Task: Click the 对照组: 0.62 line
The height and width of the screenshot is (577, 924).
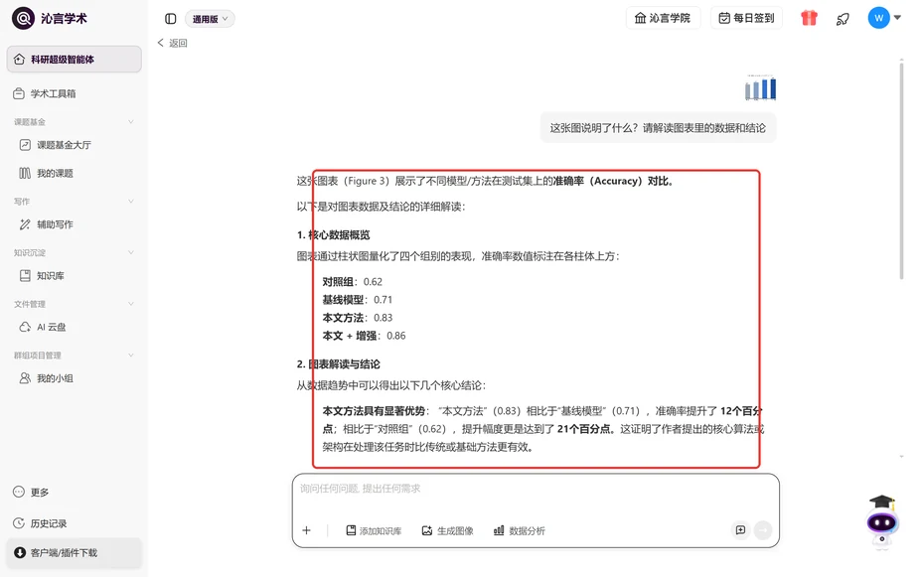Action: (x=353, y=282)
